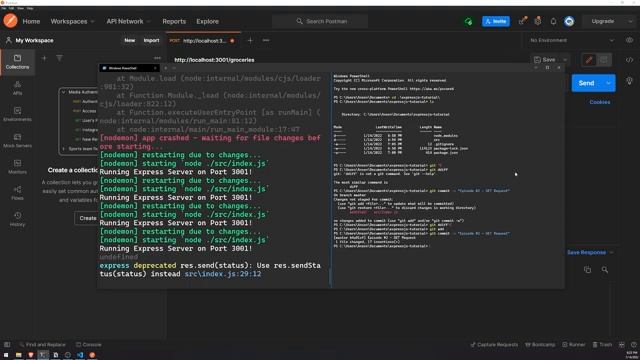
Task: Click Capture Requests in the status bar
Action: 494,344
